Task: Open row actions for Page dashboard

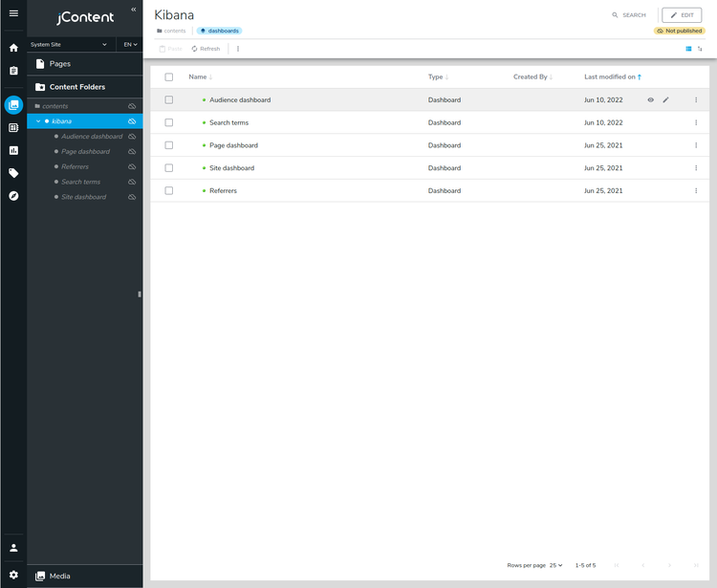Action: [696, 145]
